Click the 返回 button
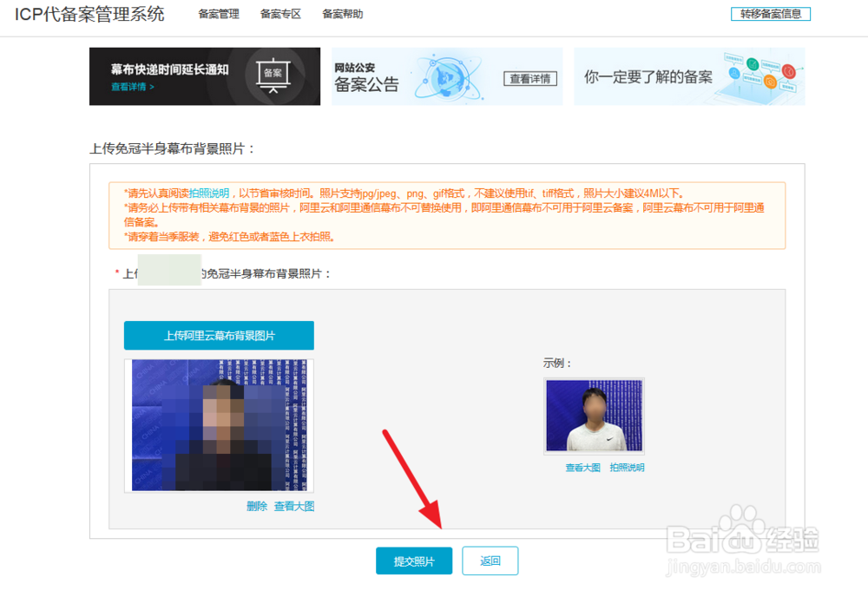This screenshot has height=597, width=868. 490,561
